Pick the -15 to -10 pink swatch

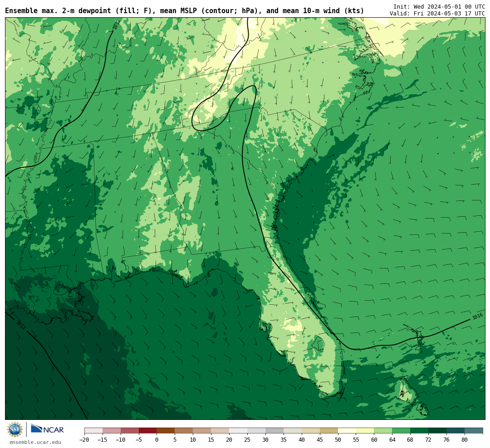(112, 431)
